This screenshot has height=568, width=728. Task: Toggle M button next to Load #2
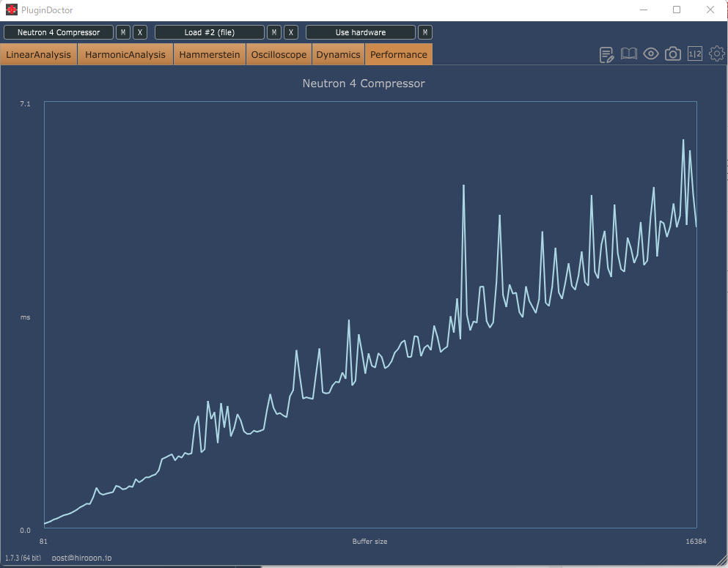click(274, 32)
